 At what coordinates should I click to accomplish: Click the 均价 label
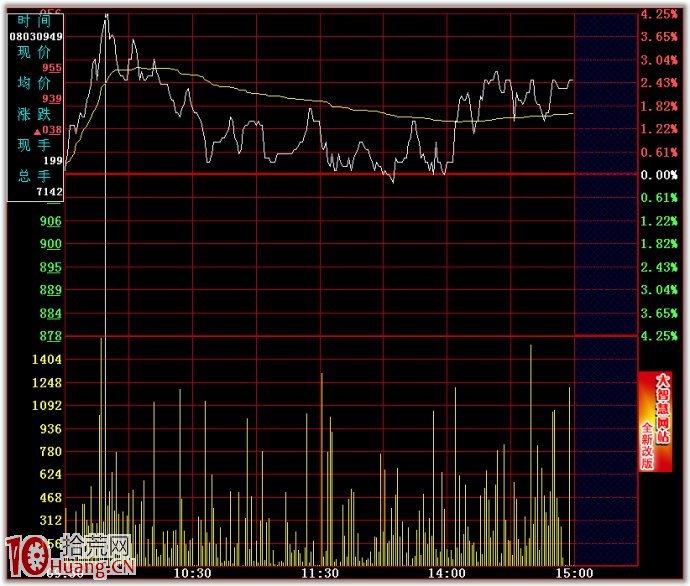click(34, 83)
